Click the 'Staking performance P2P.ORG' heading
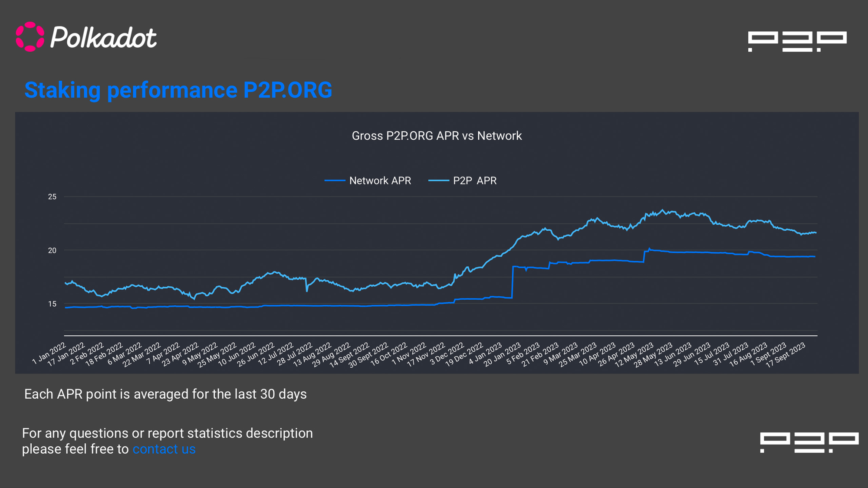Image resolution: width=868 pixels, height=488 pixels. point(178,90)
